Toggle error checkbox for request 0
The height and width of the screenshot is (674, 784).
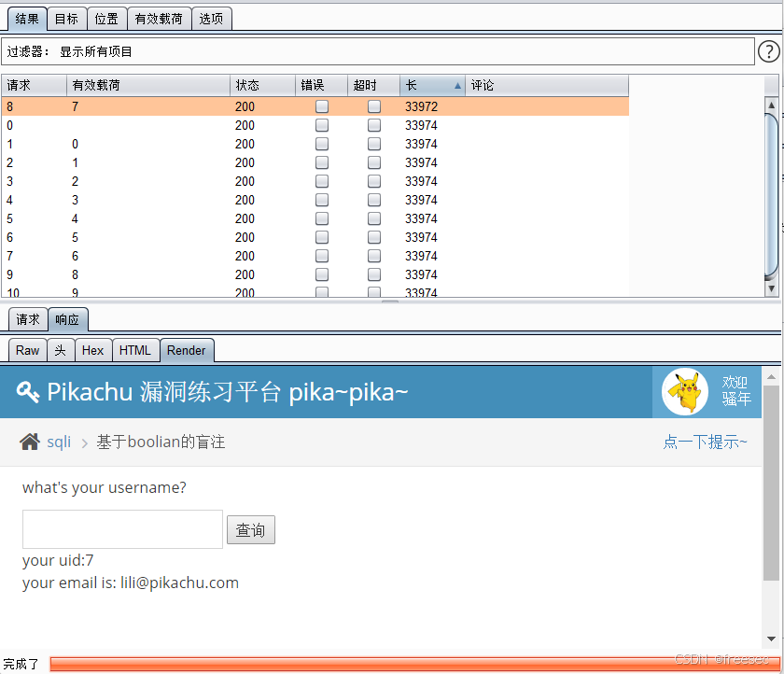click(322, 125)
